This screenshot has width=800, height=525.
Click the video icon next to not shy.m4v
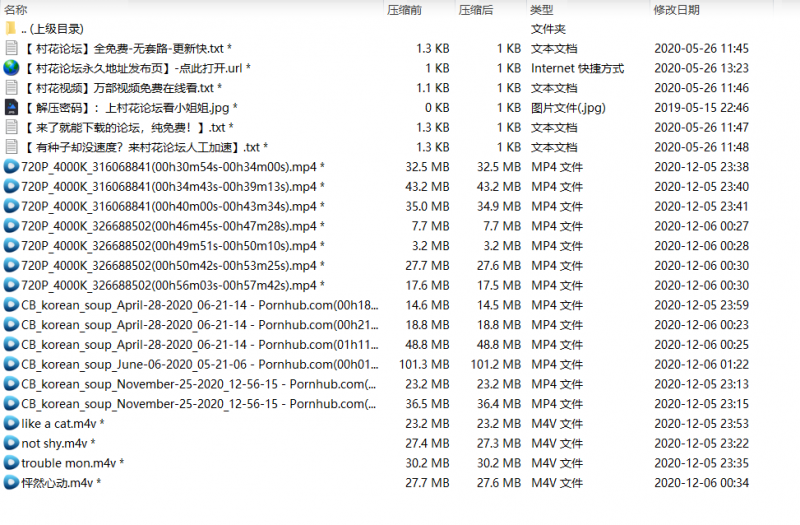click(11, 443)
